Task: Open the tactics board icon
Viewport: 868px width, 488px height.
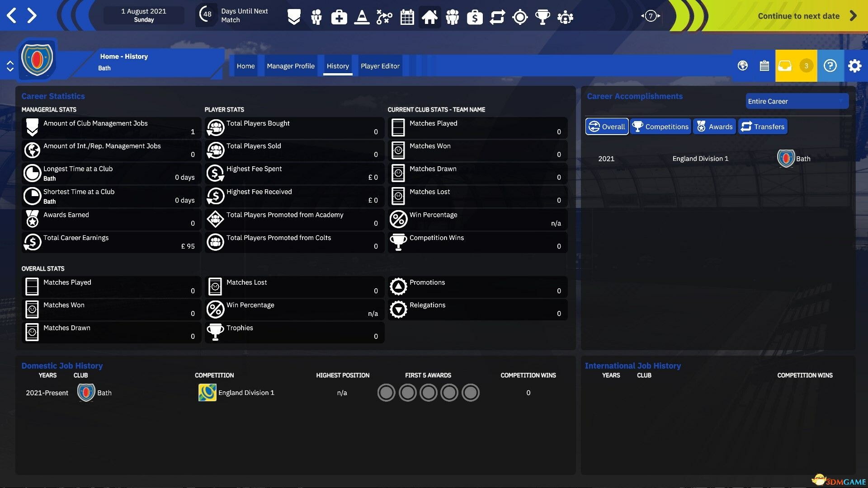Action: tap(384, 17)
